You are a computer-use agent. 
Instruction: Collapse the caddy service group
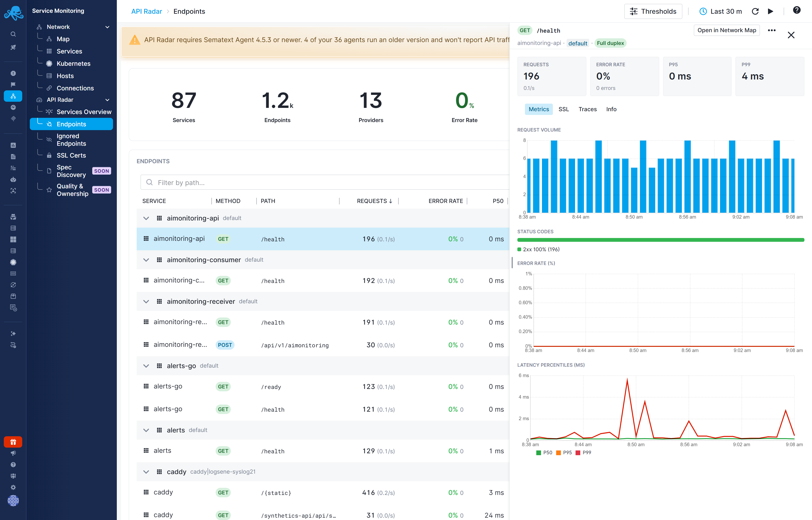(x=146, y=472)
